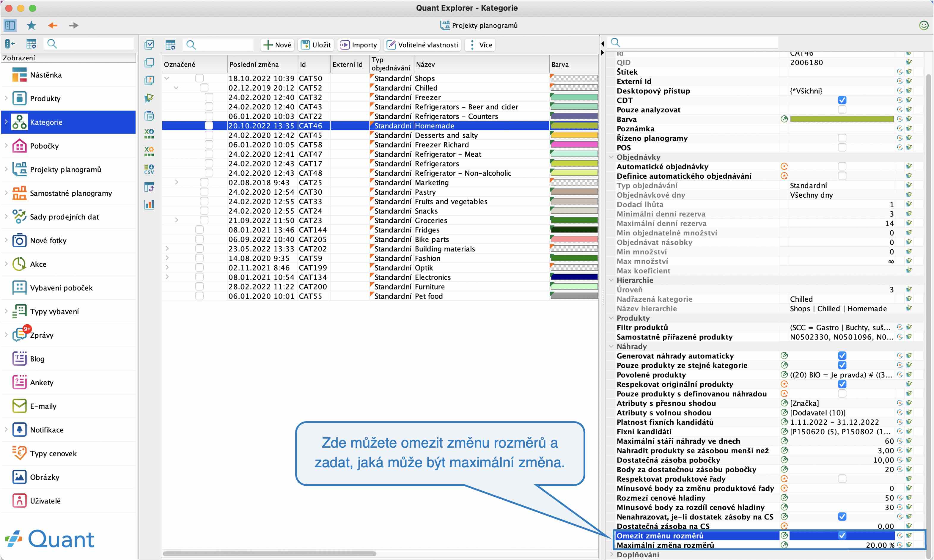Viewport: 934px width, 560px height.
Task: Open Projekty planogramů in the sidebar
Action: (x=65, y=169)
